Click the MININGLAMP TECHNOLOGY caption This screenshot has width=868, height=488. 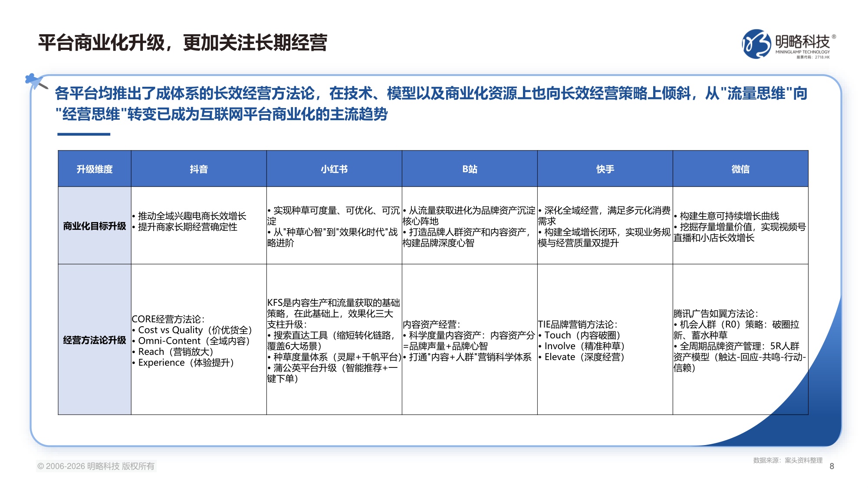point(802,52)
